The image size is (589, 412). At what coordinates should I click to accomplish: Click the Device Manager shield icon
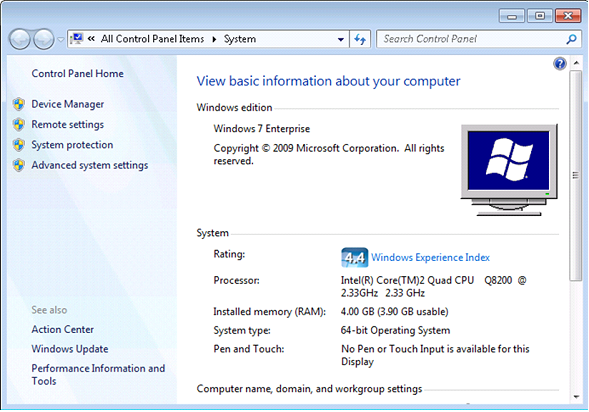coord(19,104)
